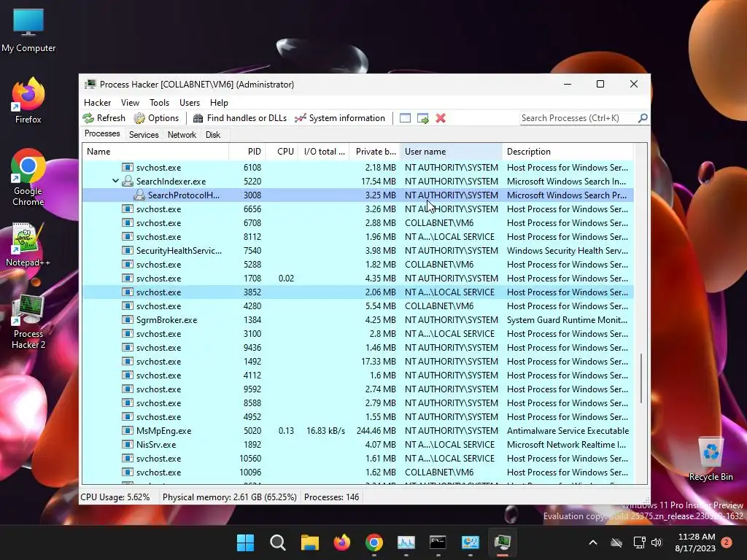The width and height of the screenshot is (747, 560).
Task: Click the taskbar volume icon
Action: (x=657, y=542)
